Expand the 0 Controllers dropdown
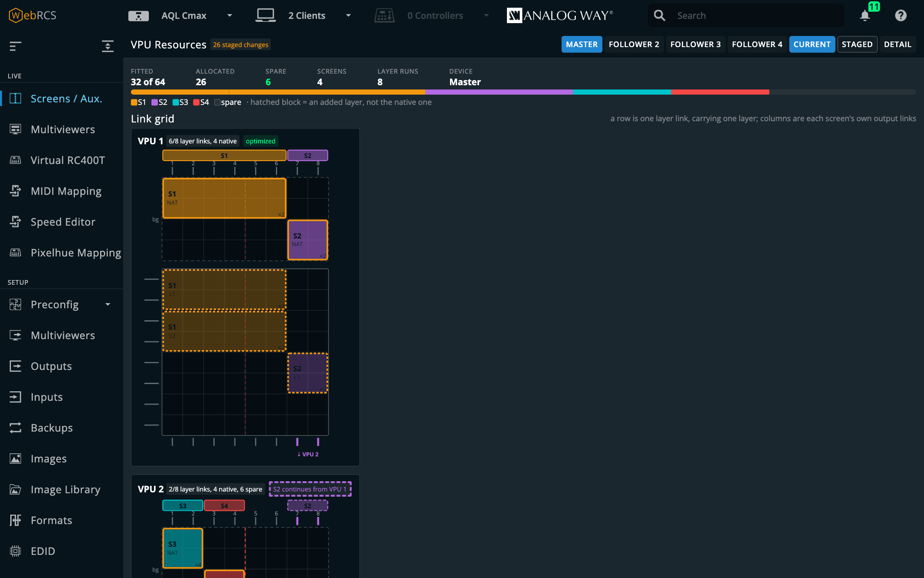 pos(486,16)
